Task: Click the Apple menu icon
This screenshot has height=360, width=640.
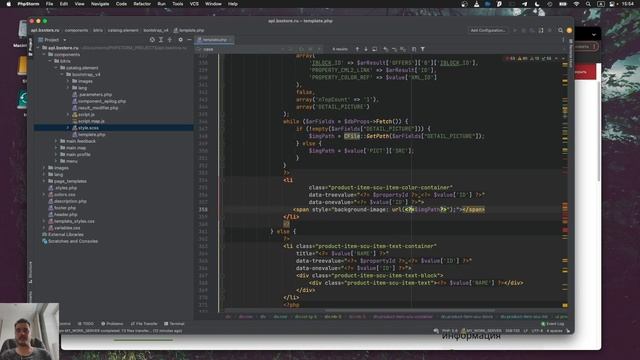Action: click(8, 4)
